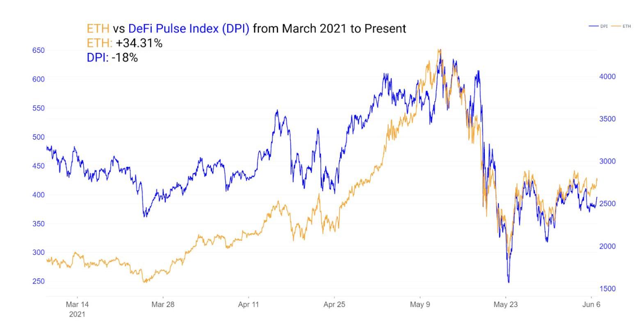
Task: Click the 650 label on left axis
Action: (x=39, y=50)
